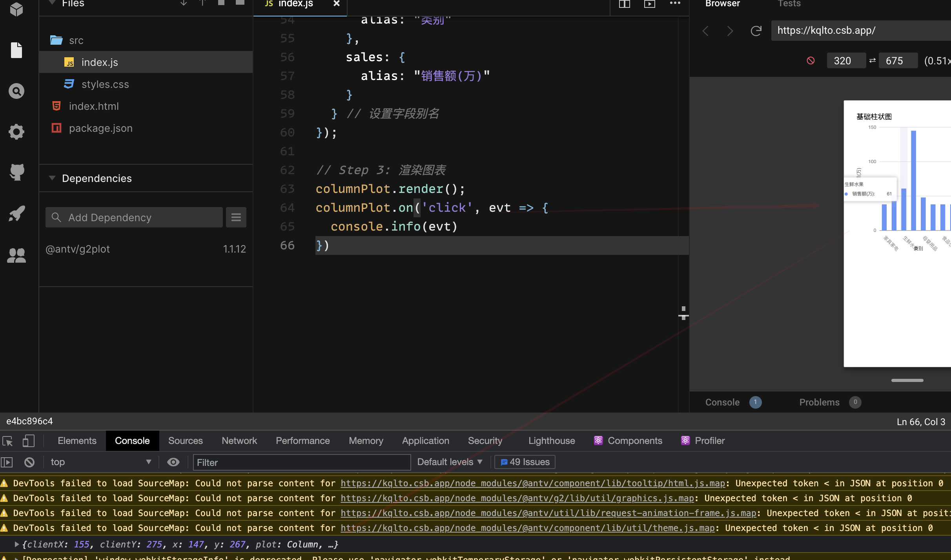Open the 49 Issues panel
Image resolution: width=951 pixels, height=560 pixels.
coord(525,462)
